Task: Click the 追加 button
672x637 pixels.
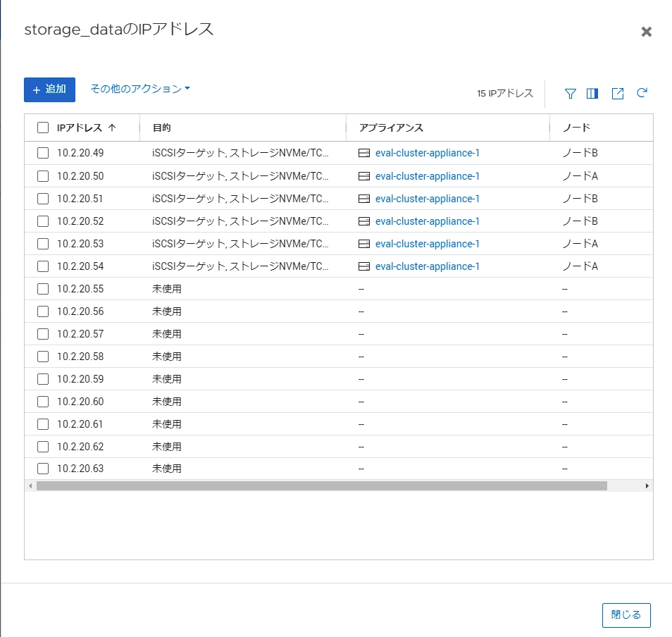Action: (49, 89)
